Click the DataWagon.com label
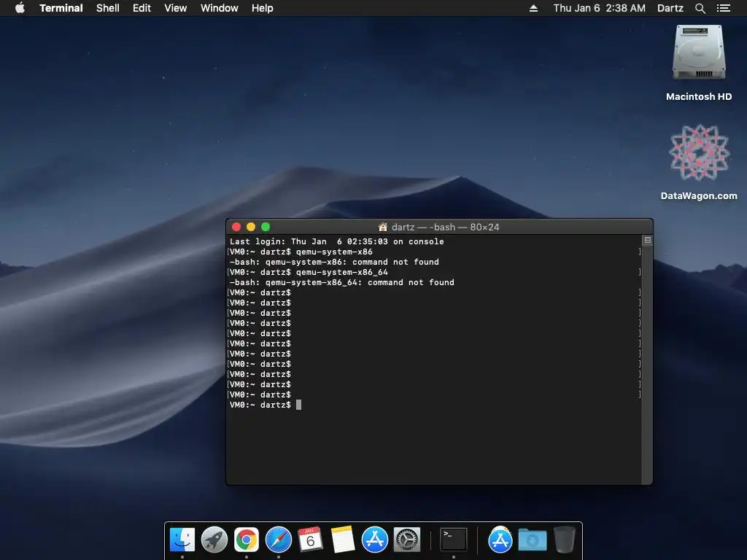747x560 pixels. 699,195
